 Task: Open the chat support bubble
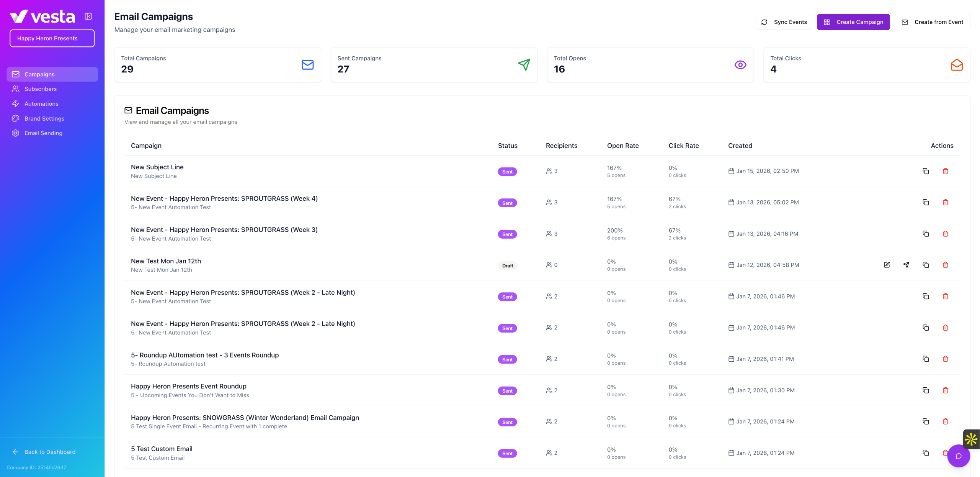(x=958, y=456)
